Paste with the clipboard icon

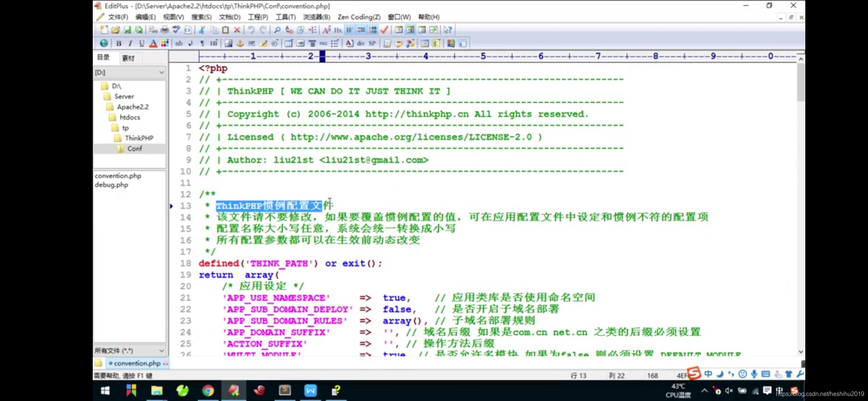click(x=226, y=30)
